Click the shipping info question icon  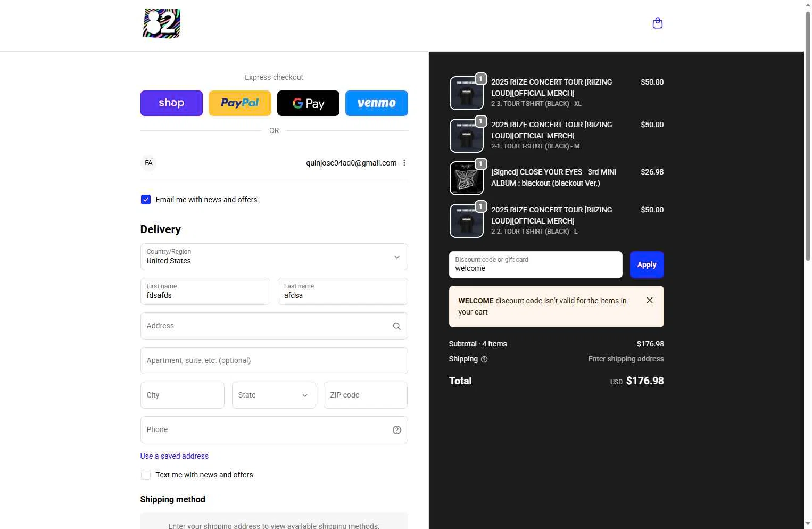click(x=484, y=359)
